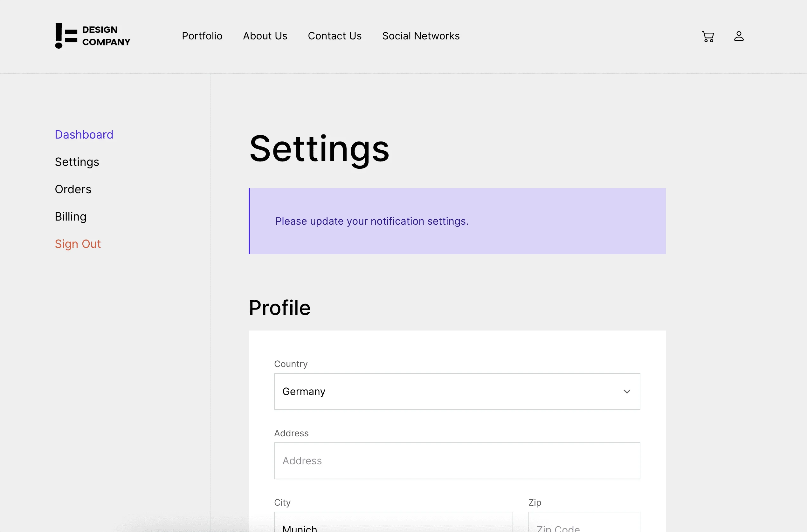The height and width of the screenshot is (532, 807).
Task: Open the user account icon
Action: (x=739, y=36)
